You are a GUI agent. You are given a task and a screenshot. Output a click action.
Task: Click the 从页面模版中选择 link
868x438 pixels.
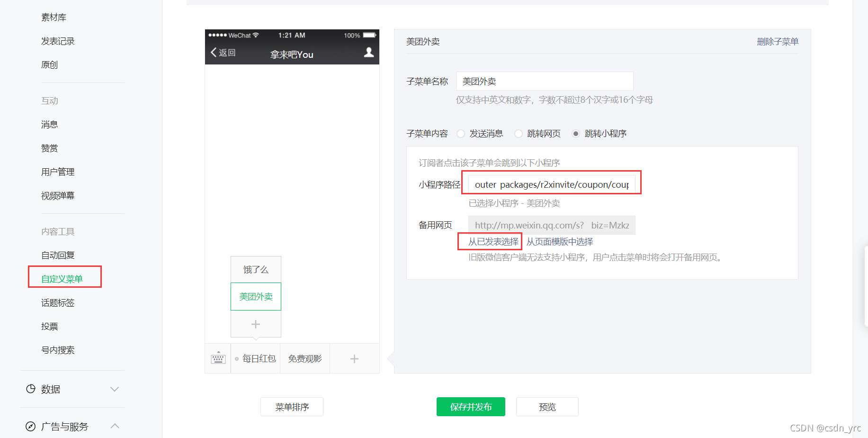click(x=560, y=242)
